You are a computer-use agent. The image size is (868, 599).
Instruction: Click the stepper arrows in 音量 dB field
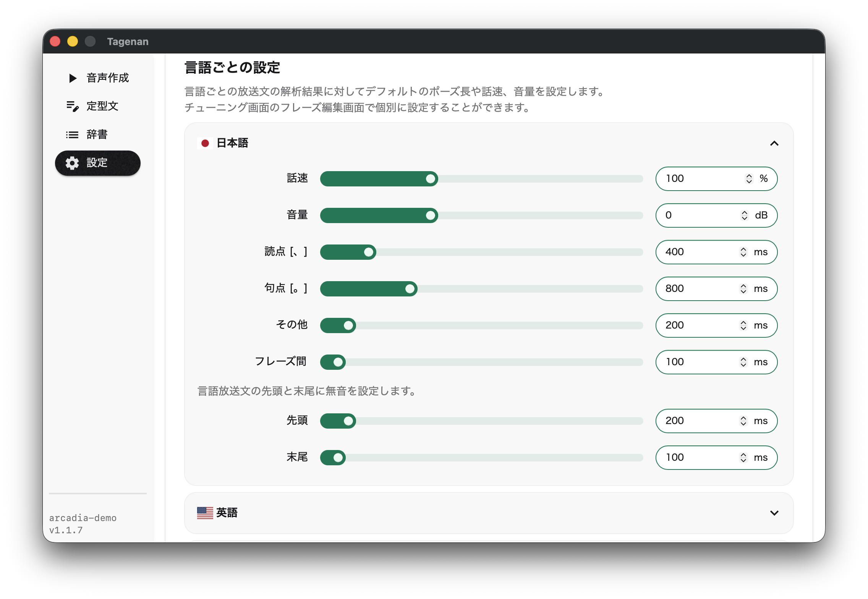point(744,215)
